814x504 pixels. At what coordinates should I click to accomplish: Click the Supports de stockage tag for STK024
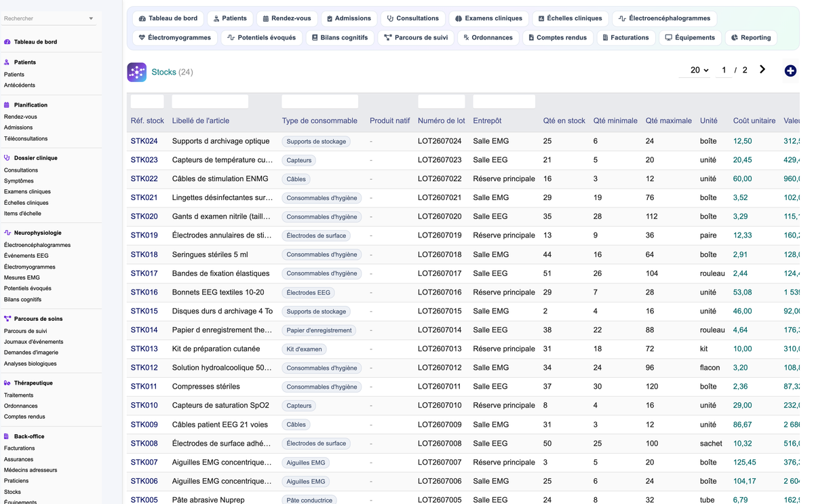316,142
